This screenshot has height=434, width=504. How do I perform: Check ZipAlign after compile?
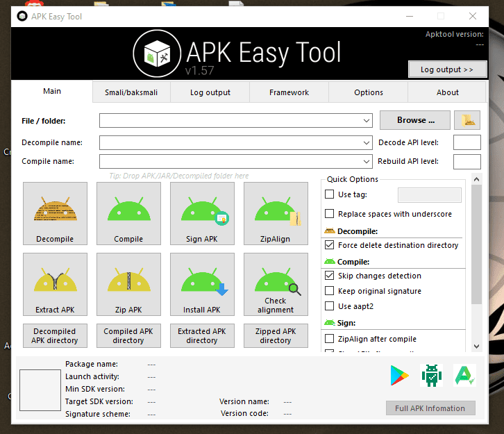[x=330, y=339]
